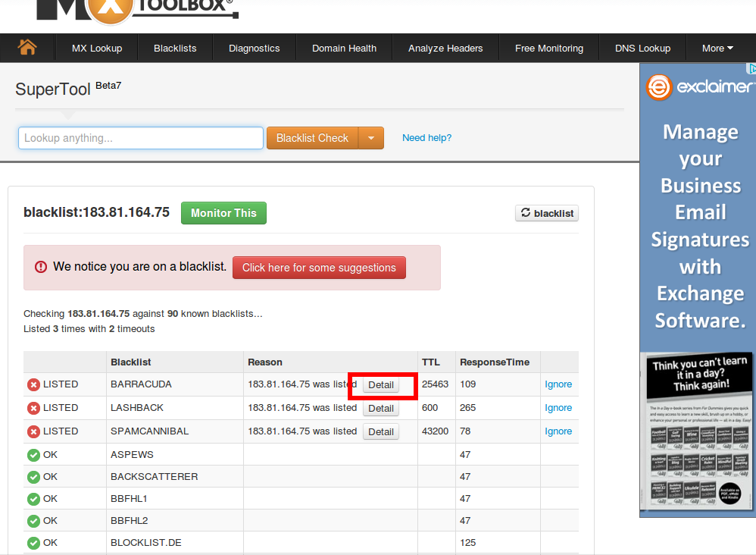
Task: Click the AdChoices icon on the ad
Action: [751, 68]
